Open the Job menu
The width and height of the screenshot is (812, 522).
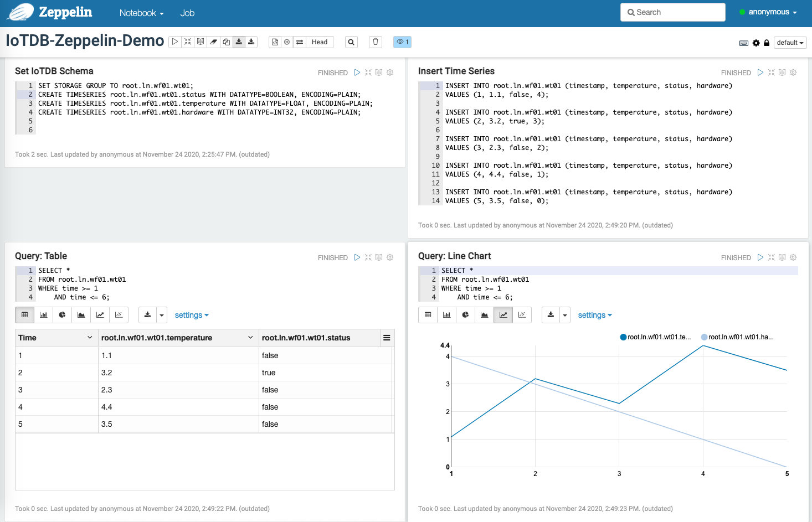(x=187, y=13)
